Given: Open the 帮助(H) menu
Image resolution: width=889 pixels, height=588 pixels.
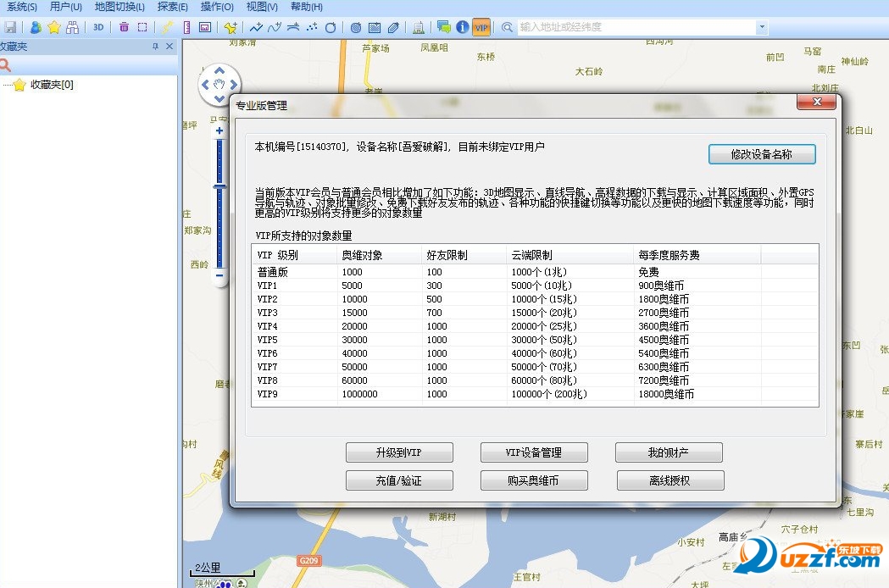Looking at the screenshot, I should coord(307,7).
